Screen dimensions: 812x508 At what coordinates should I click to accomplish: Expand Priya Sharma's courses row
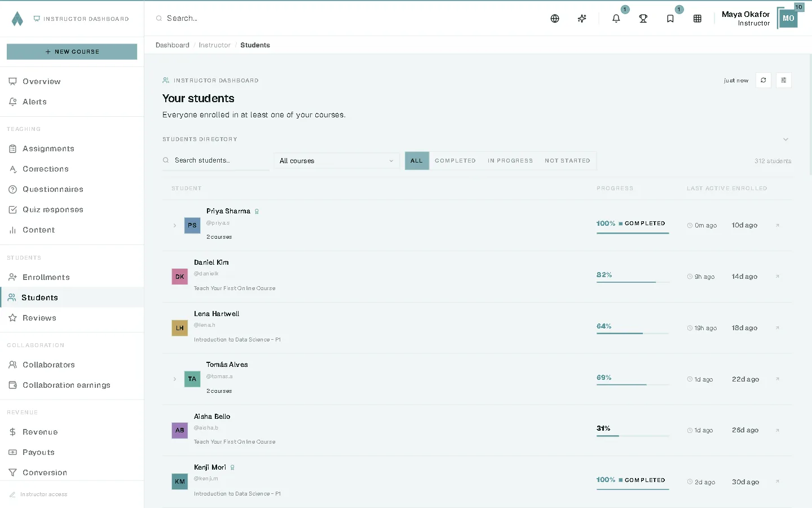(175, 225)
